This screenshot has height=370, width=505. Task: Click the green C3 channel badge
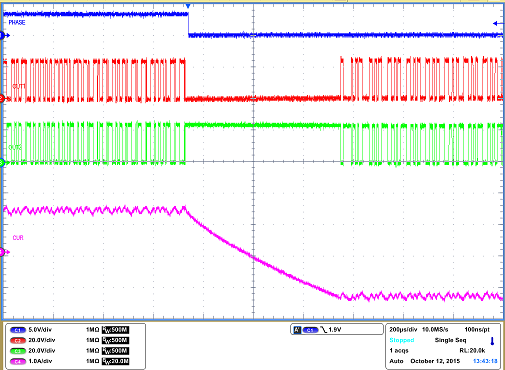coord(18,351)
